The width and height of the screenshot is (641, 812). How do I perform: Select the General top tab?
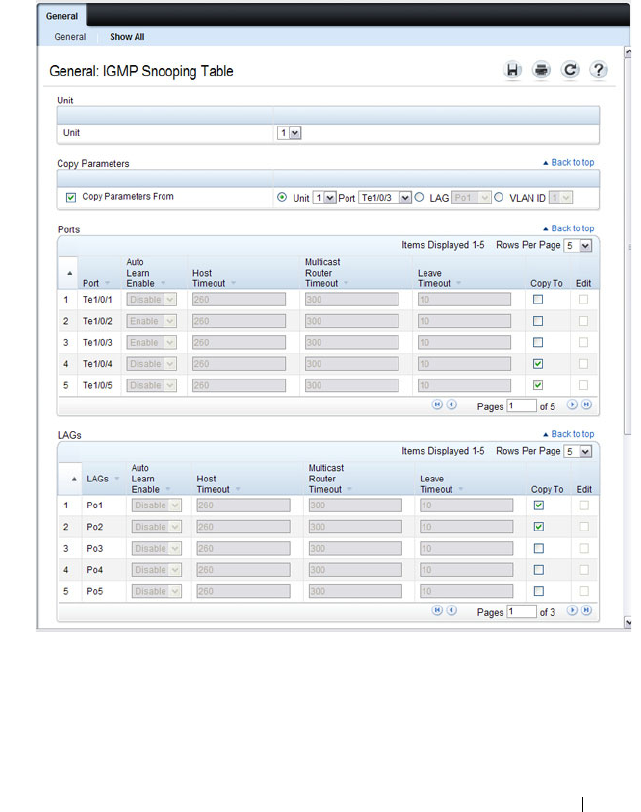pyautogui.click(x=62, y=16)
